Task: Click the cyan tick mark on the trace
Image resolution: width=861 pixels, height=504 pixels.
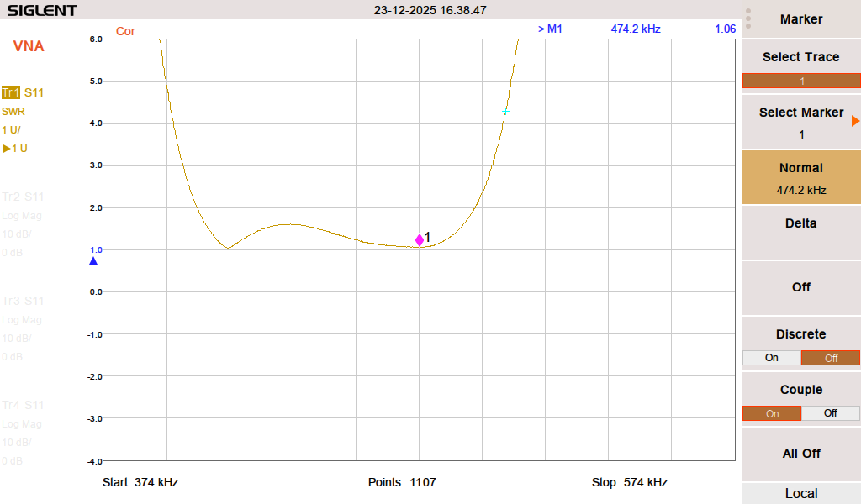Action: pyautogui.click(x=505, y=112)
